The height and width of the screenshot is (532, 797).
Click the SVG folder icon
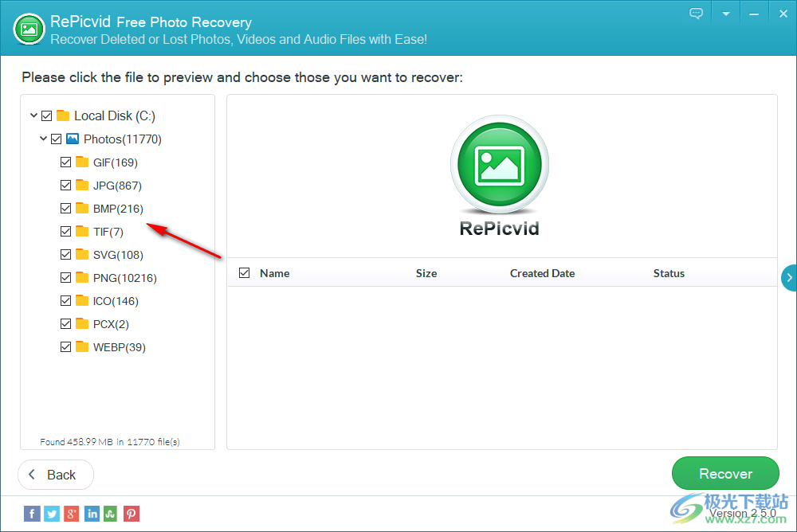(82, 254)
